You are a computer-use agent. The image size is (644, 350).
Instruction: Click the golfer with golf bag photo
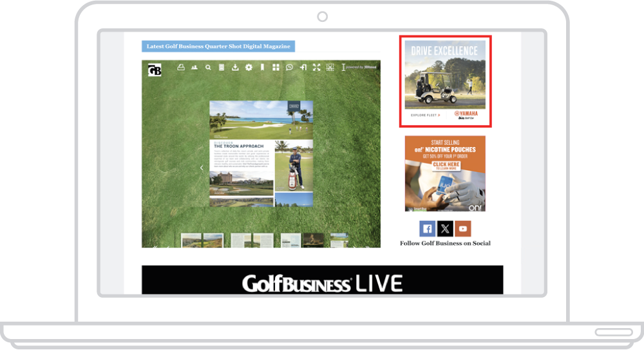click(294, 166)
